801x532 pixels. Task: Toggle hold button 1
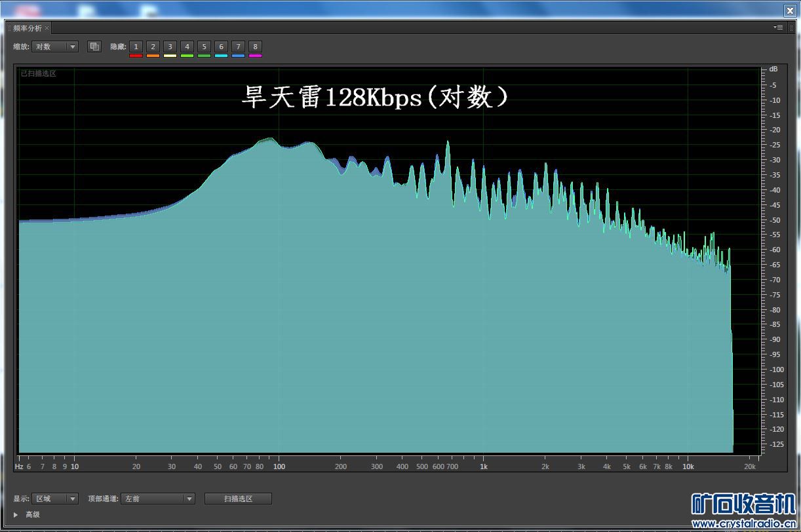pyautogui.click(x=136, y=47)
